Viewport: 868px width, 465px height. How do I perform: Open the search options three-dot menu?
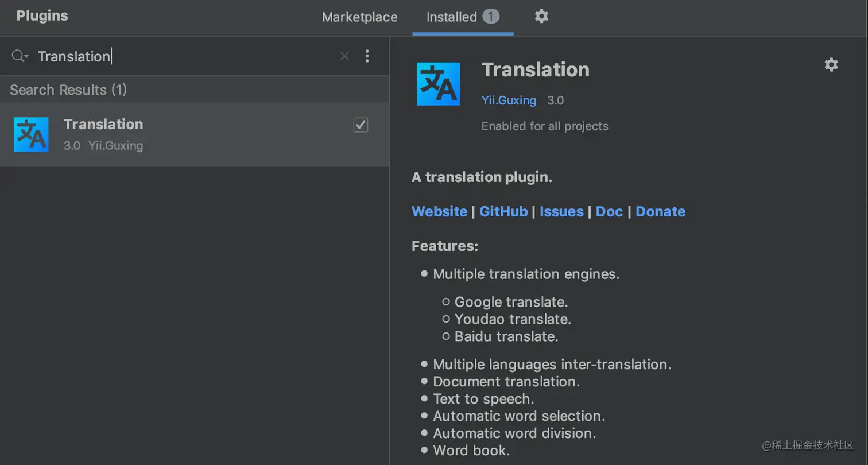click(x=367, y=56)
